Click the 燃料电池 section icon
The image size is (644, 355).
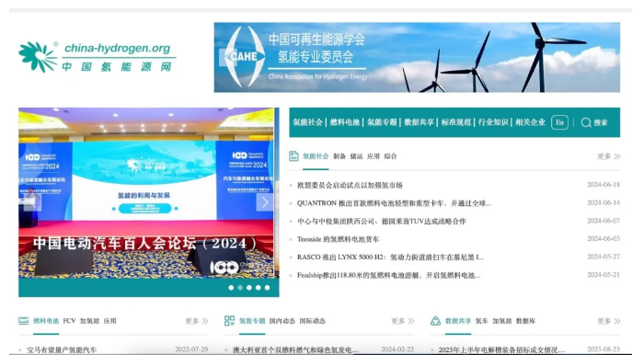(x=23, y=321)
